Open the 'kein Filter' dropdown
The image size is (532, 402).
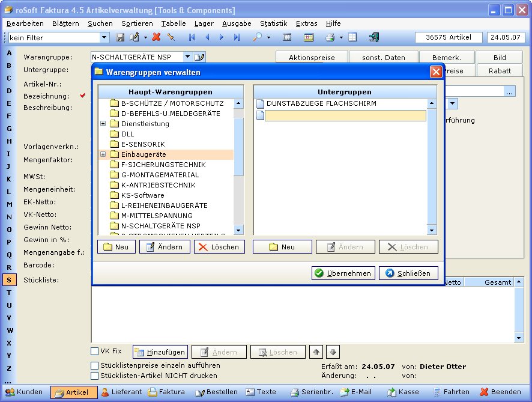click(104, 37)
